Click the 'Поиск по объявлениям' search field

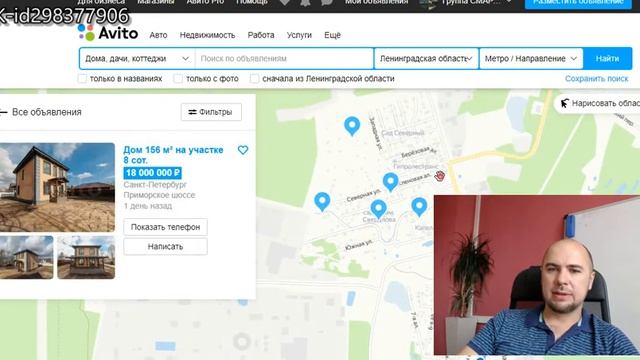coord(284,59)
